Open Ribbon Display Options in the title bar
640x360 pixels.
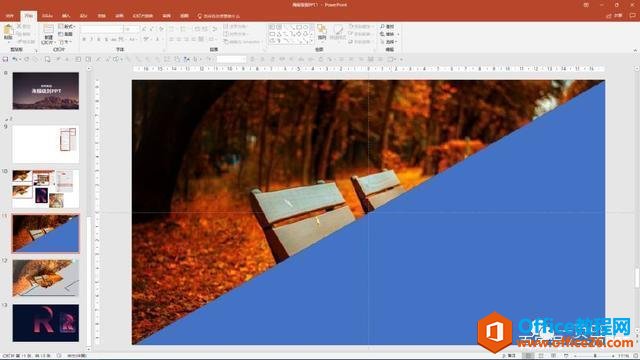(x=586, y=5)
